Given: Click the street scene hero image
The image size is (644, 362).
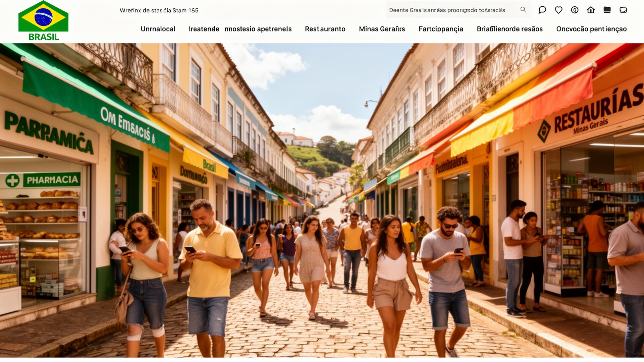Looking at the screenshot, I should [322, 200].
